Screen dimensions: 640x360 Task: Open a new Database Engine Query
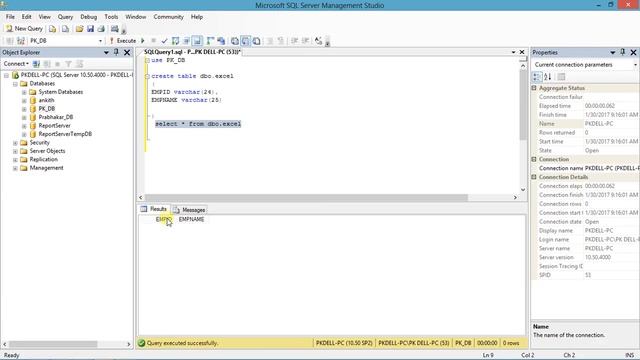(52, 29)
